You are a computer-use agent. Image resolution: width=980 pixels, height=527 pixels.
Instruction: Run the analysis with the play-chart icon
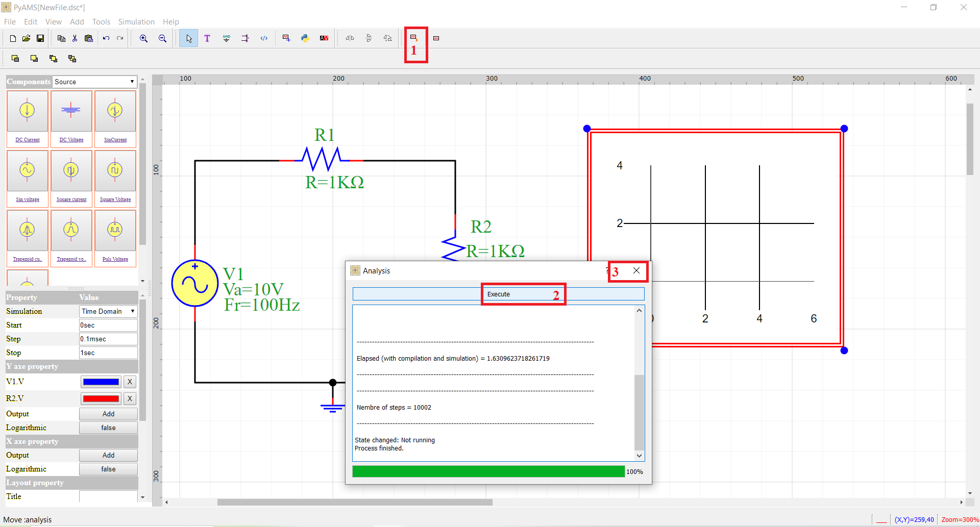point(414,38)
